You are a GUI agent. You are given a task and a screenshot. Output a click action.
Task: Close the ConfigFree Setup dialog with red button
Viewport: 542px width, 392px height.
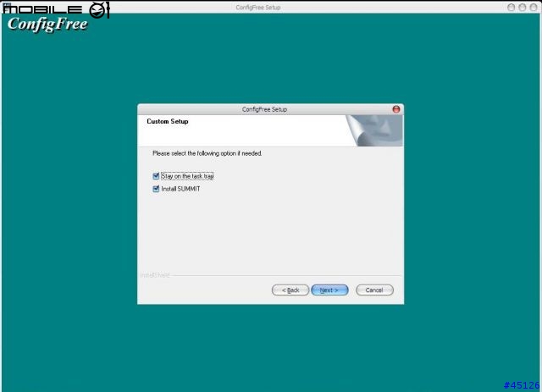click(396, 109)
